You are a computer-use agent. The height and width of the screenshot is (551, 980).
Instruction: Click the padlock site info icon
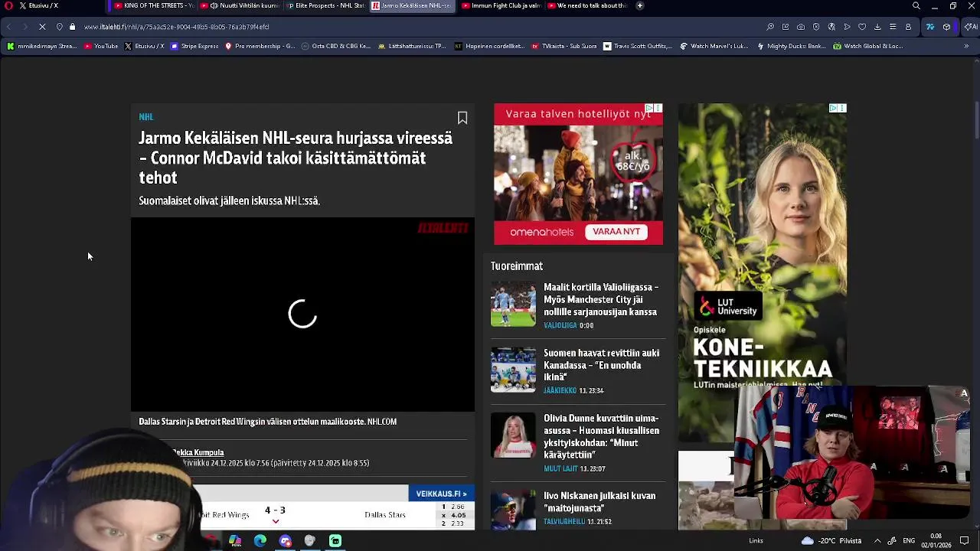(73, 27)
